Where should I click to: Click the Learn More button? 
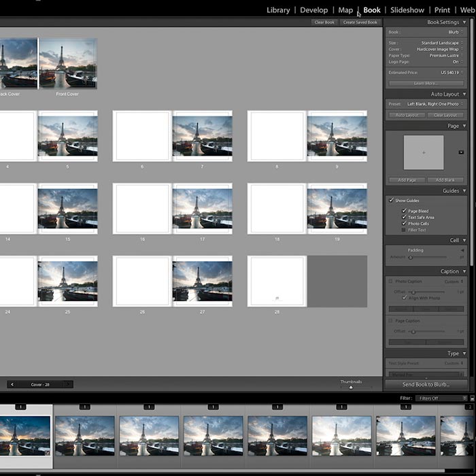[x=426, y=83]
